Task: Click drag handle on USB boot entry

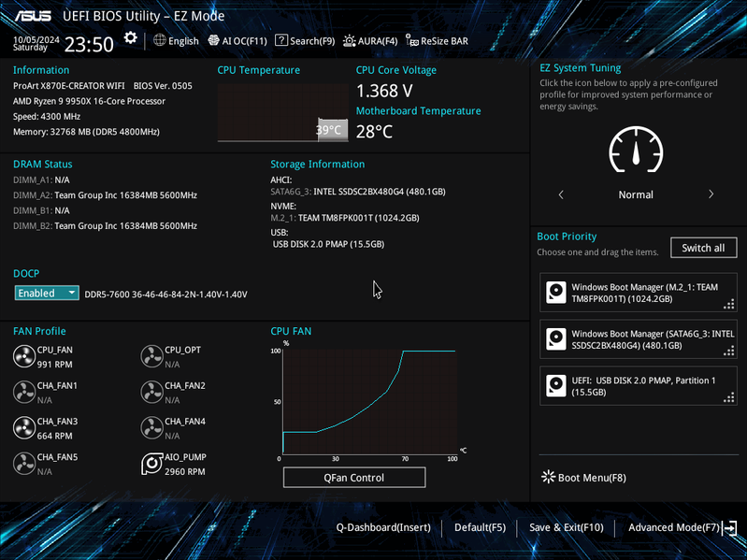Action: tap(729, 397)
